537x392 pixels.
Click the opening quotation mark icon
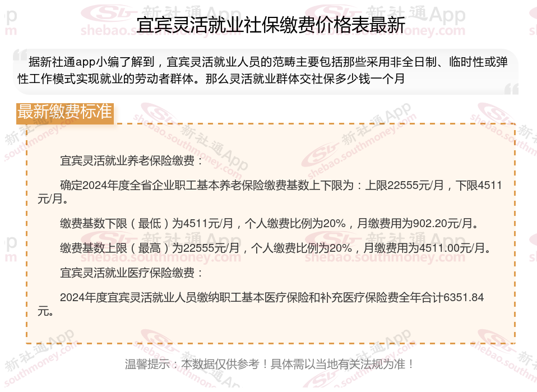pyautogui.click(x=20, y=56)
